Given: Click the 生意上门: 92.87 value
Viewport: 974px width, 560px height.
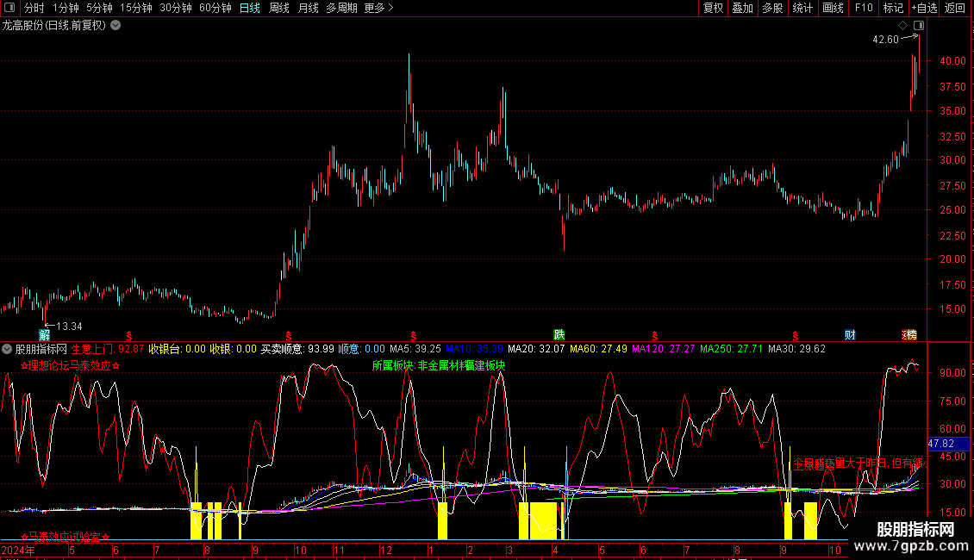Looking at the screenshot, I should [x=108, y=349].
